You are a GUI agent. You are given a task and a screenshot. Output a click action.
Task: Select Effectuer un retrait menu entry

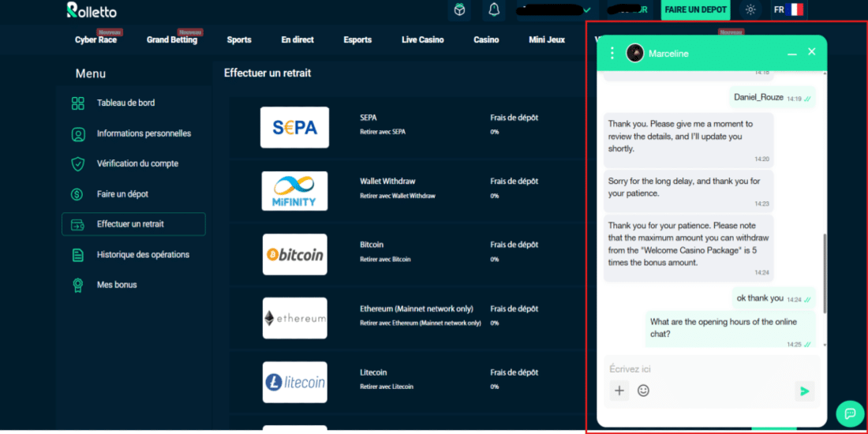[x=133, y=224]
